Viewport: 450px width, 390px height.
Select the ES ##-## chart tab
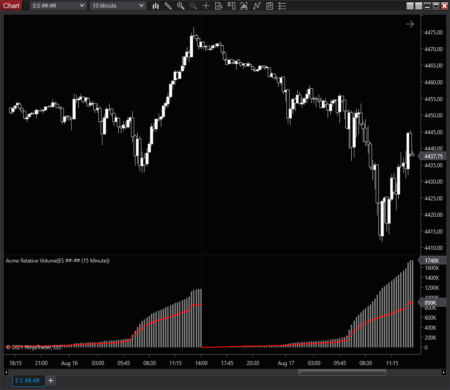pyautogui.click(x=28, y=380)
